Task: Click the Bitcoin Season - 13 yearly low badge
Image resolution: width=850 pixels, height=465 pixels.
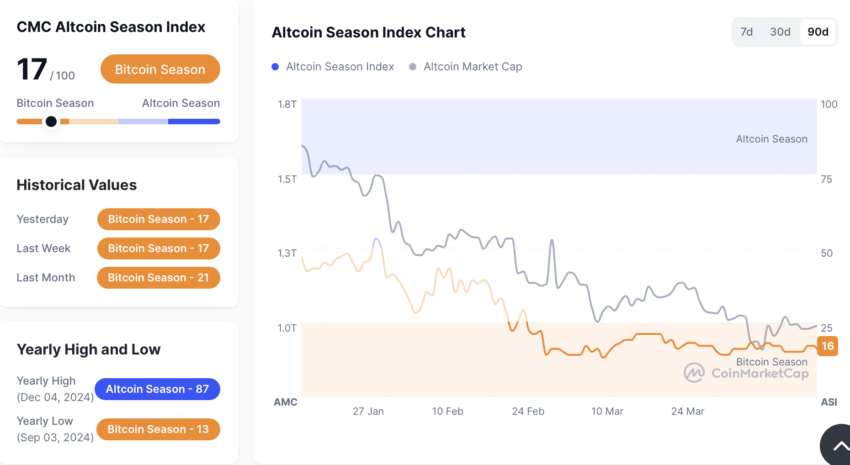Action: [158, 429]
